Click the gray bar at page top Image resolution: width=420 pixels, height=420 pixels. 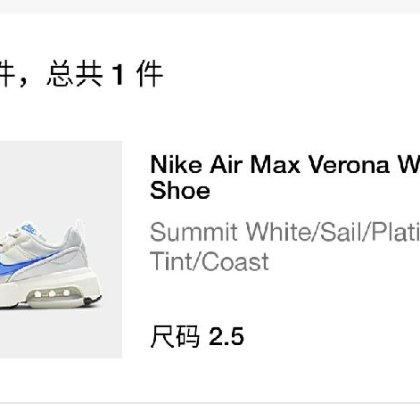[x=210, y=6]
